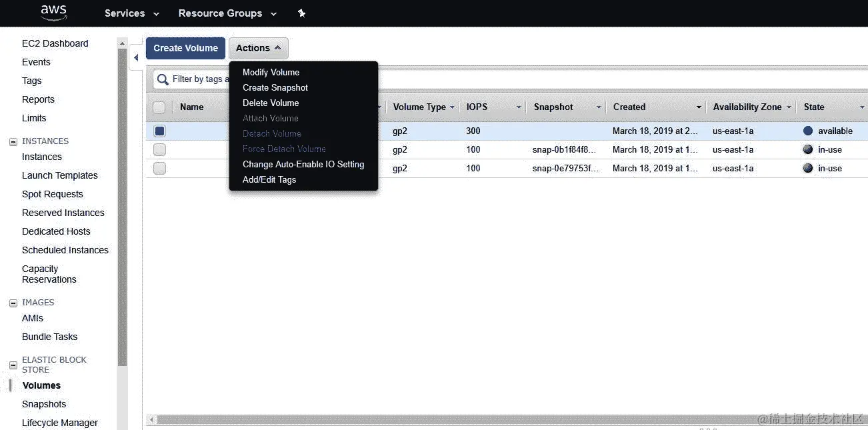868x430 pixels.
Task: Select Add/Edit Tags menu entry
Action: 269,179
